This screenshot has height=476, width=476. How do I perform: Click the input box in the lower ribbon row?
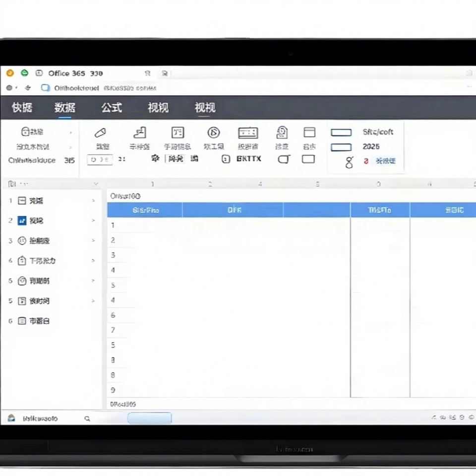coord(100,159)
